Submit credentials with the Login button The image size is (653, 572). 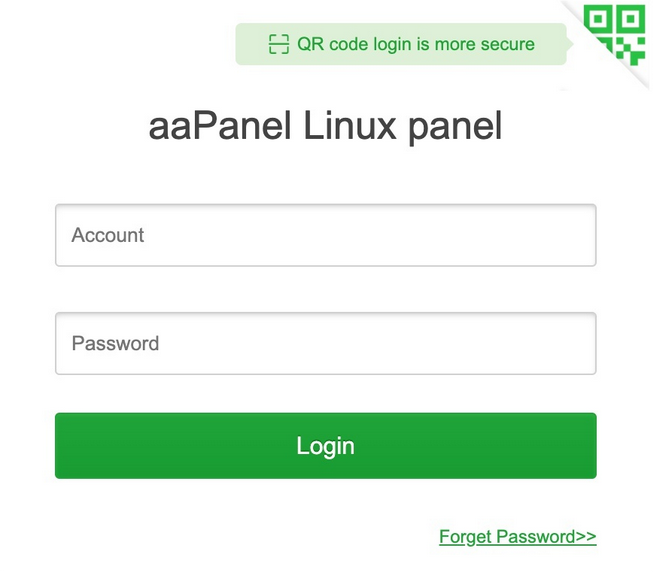pyautogui.click(x=325, y=446)
